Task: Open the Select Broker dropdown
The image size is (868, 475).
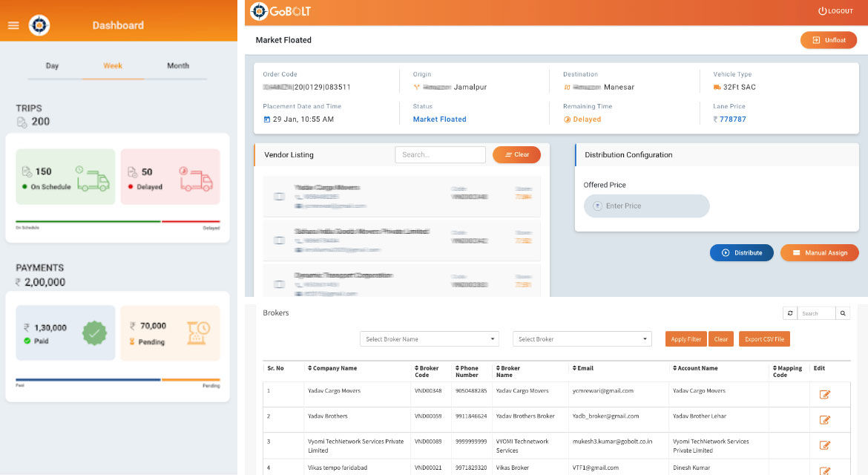Action: click(x=582, y=339)
